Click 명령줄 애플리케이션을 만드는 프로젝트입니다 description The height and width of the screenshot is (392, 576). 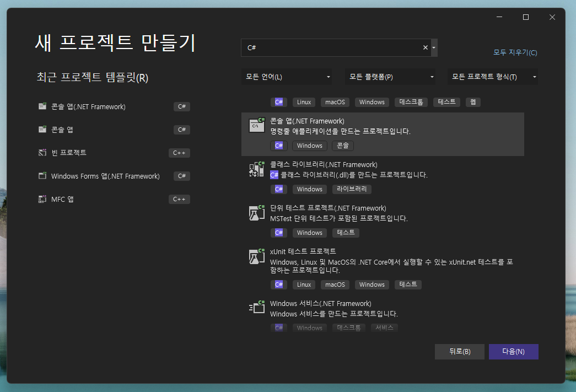tap(340, 131)
